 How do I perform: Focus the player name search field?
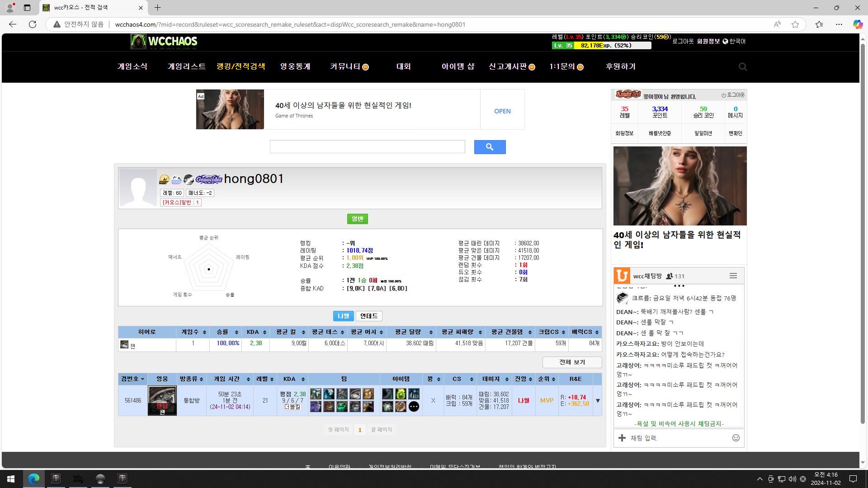pos(368,147)
